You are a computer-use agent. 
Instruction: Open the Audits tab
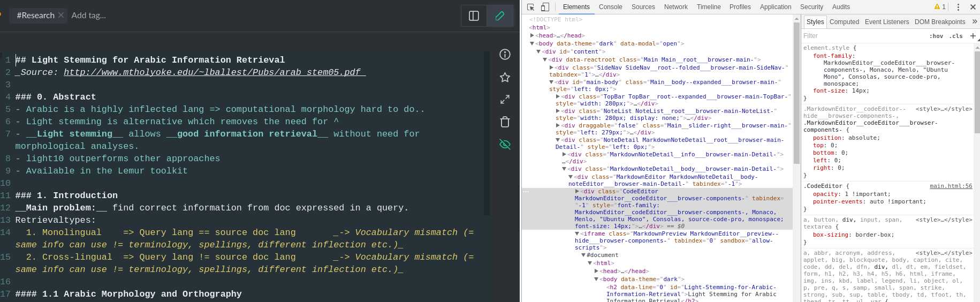[x=841, y=7]
